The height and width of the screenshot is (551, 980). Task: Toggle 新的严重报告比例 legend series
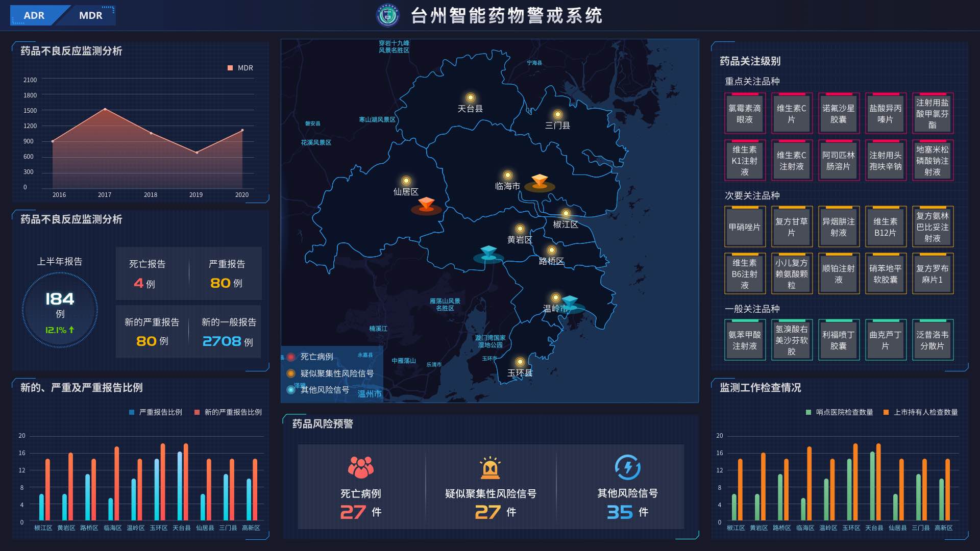(x=228, y=412)
